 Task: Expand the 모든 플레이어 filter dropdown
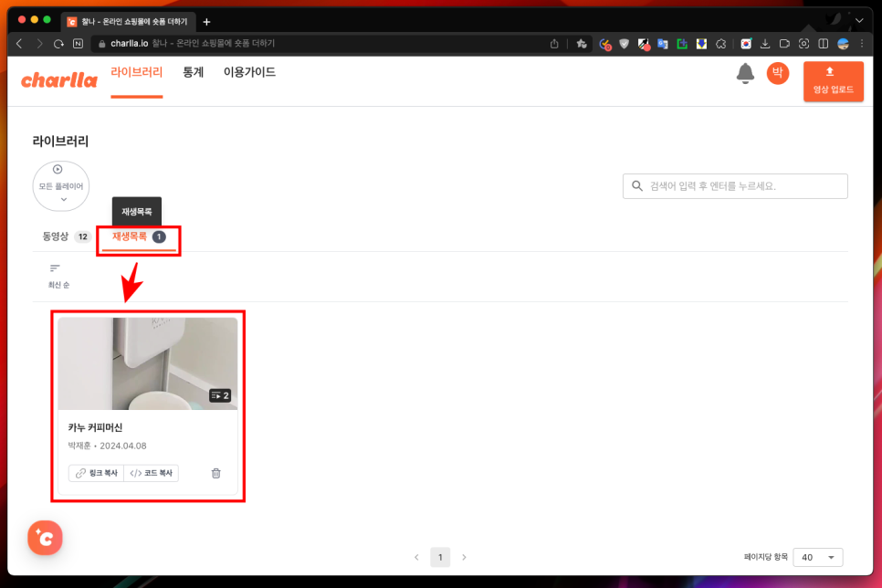[61, 185]
